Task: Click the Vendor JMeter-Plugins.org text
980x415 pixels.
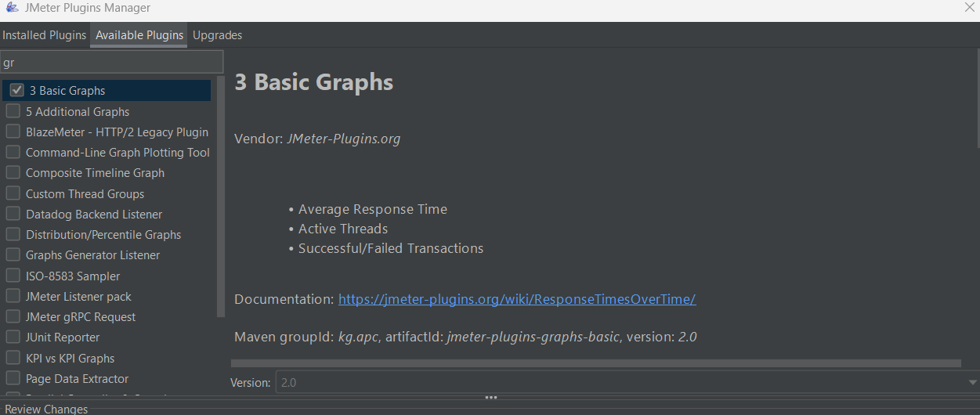Action: (317, 139)
